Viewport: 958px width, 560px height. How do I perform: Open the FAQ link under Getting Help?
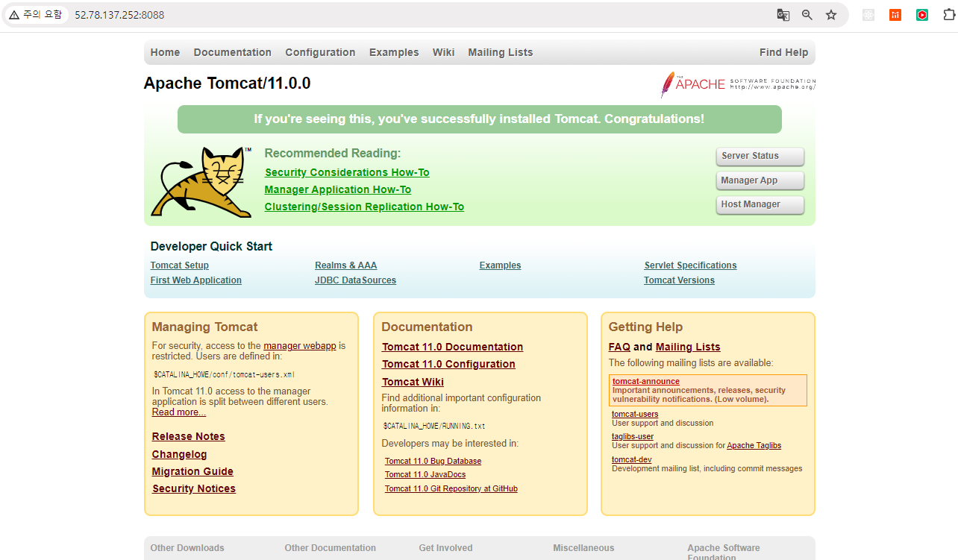[619, 347]
